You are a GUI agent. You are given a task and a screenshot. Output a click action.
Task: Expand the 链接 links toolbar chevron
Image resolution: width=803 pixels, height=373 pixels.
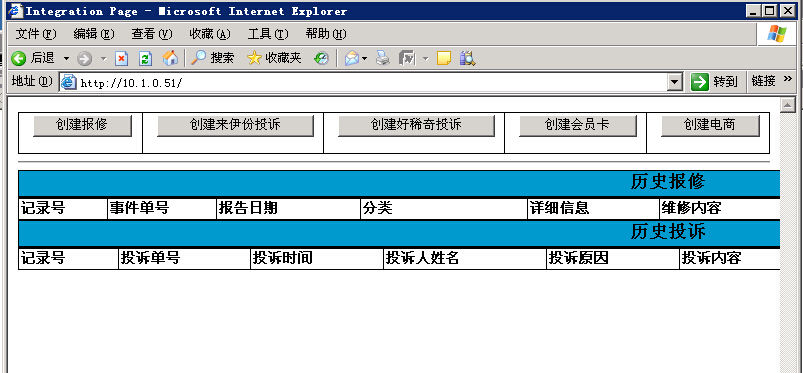click(x=788, y=80)
